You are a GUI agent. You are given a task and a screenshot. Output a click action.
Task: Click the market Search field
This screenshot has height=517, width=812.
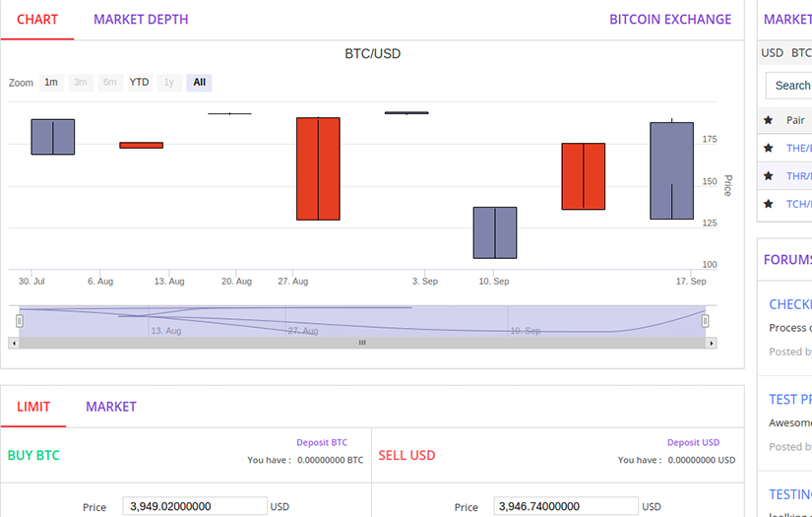coord(788,86)
